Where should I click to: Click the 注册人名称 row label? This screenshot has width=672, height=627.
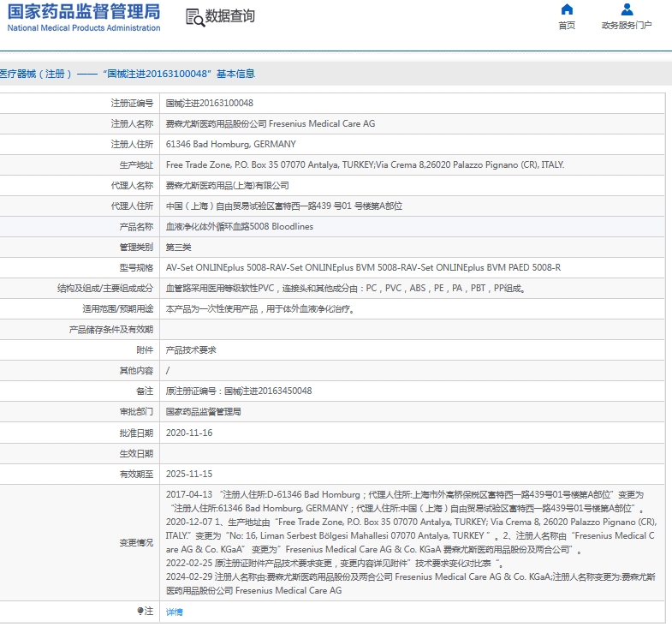click(x=132, y=123)
